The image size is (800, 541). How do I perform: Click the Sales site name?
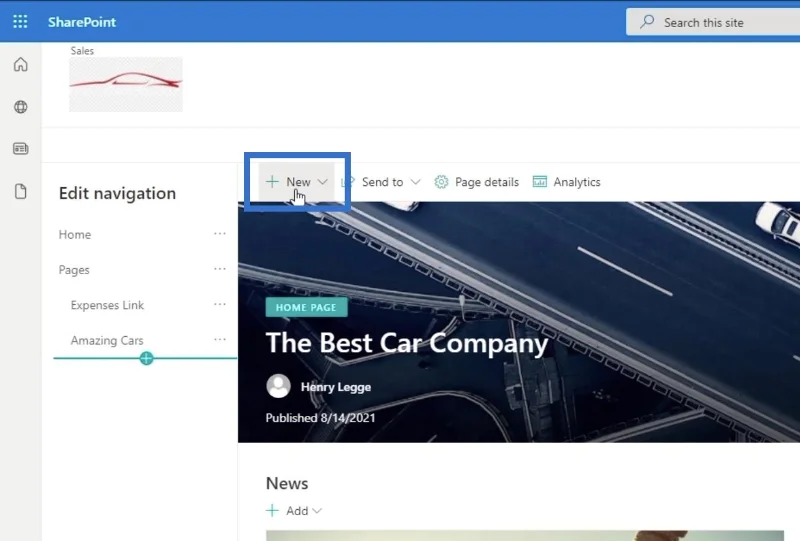click(x=82, y=51)
